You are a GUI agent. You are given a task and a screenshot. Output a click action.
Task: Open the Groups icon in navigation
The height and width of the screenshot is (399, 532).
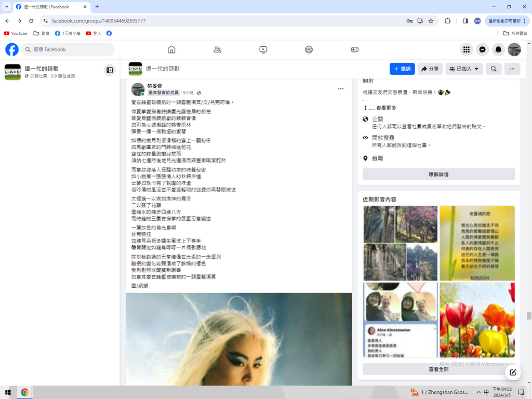(309, 49)
